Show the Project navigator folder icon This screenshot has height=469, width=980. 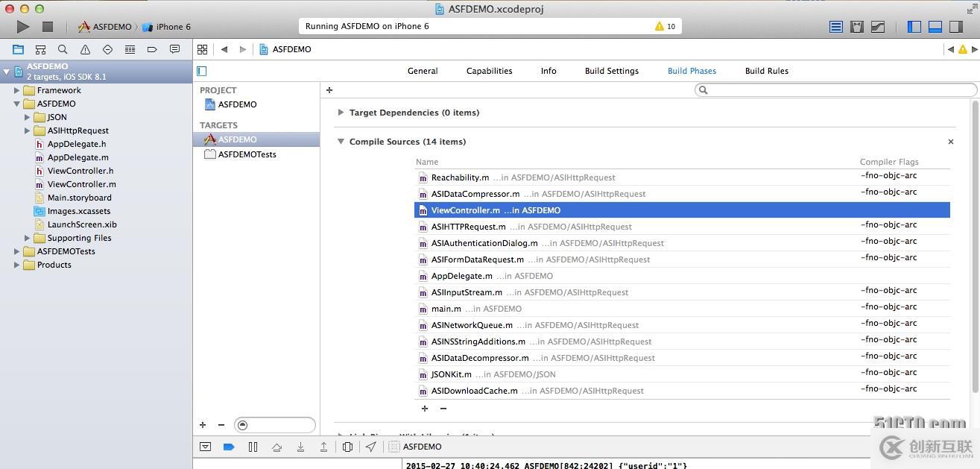pyautogui.click(x=18, y=49)
